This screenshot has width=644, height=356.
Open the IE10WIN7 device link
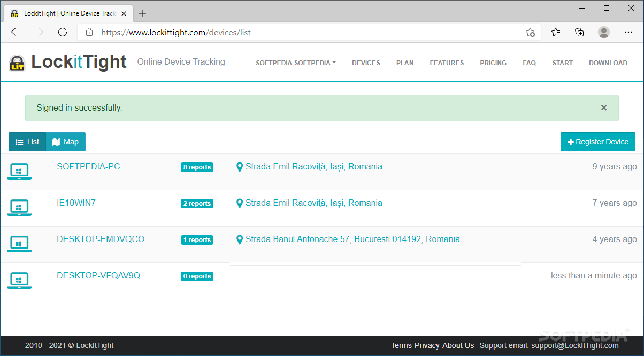76,203
